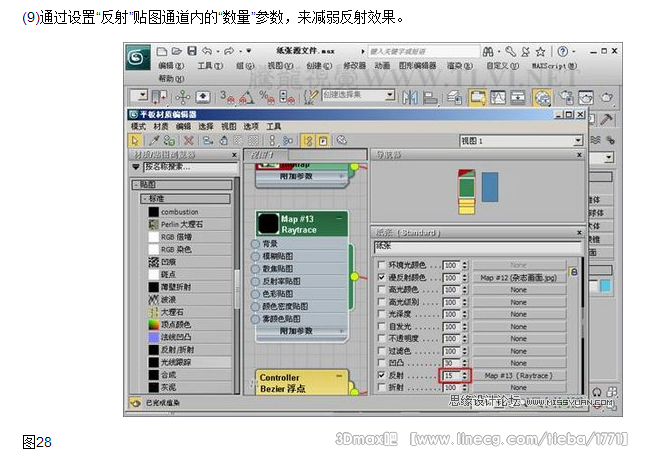Screen dimensions: 657x456
Task: Open the 选项 menu in Slate editor
Action: pyautogui.click(x=251, y=126)
